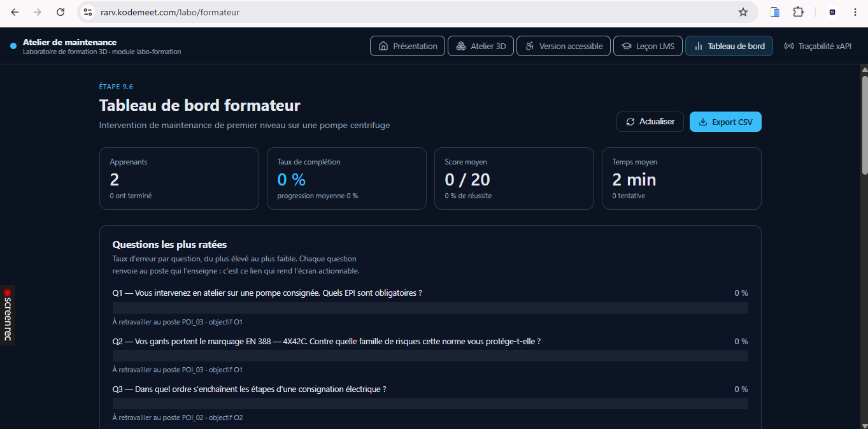Viewport: 868px width, 429px height.
Task: Click the Atelier de maintenance title
Action: [69, 42]
